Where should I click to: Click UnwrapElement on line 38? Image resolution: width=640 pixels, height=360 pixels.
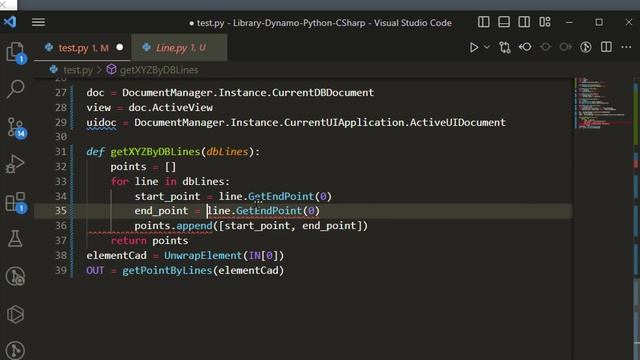pos(203,256)
